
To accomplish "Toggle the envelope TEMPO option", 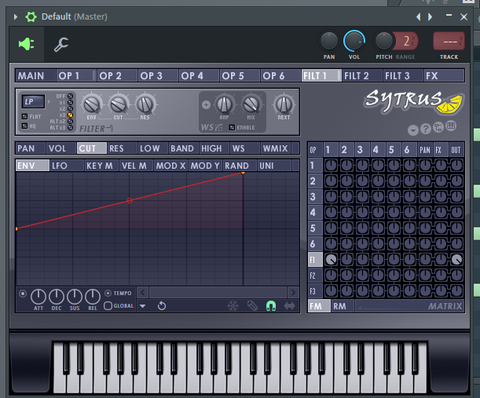I will (x=108, y=293).
